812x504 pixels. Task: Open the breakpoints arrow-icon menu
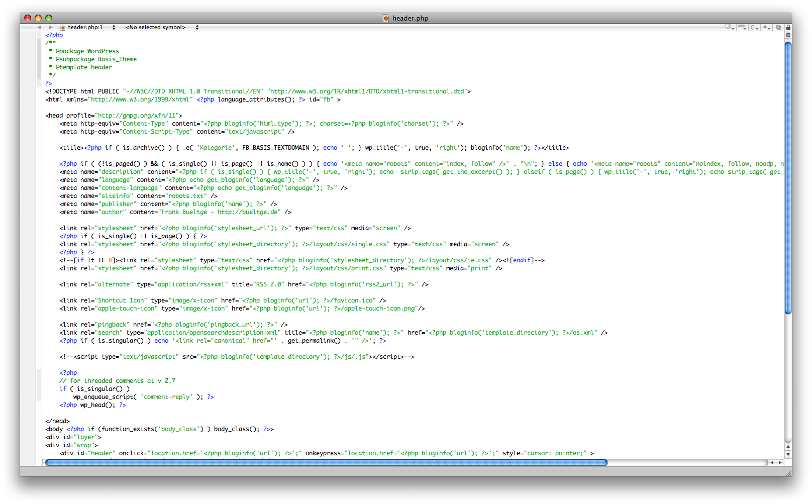pos(743,27)
